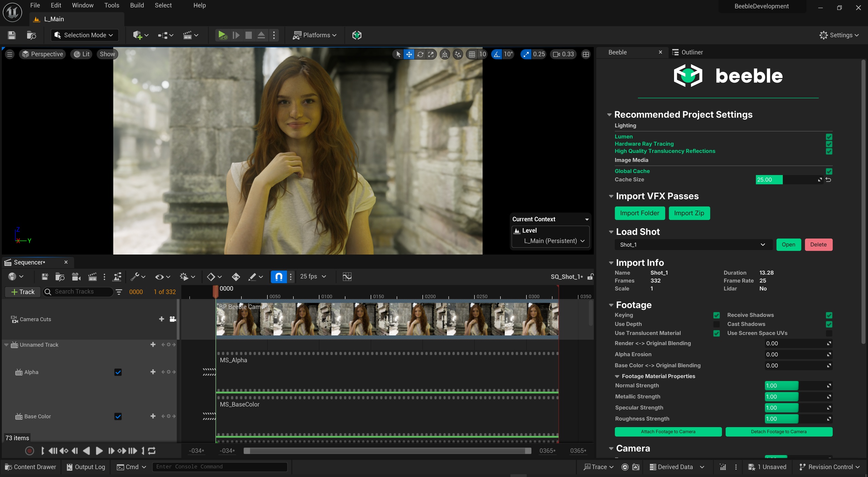Reset Cache Size to default arrow
The height and width of the screenshot is (477, 868).
point(828,180)
